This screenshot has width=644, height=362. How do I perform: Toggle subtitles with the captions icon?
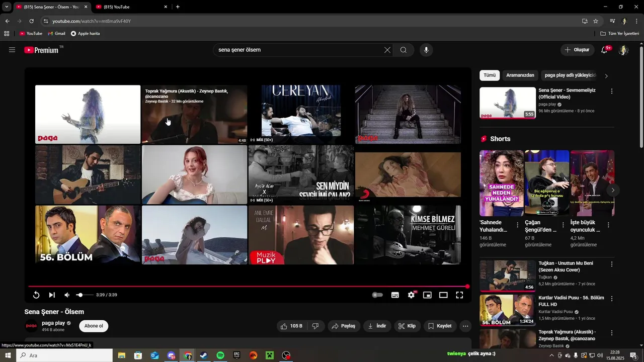(x=395, y=295)
